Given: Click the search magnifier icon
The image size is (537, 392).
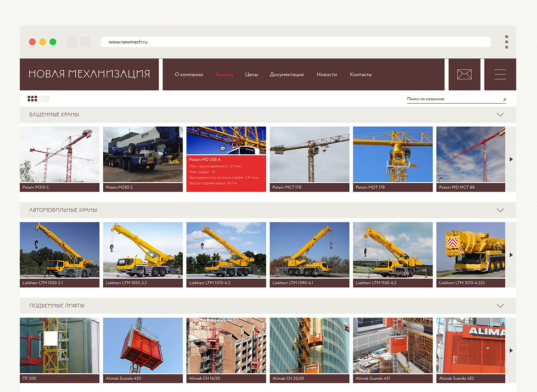Looking at the screenshot, I should pyautogui.click(x=504, y=99).
